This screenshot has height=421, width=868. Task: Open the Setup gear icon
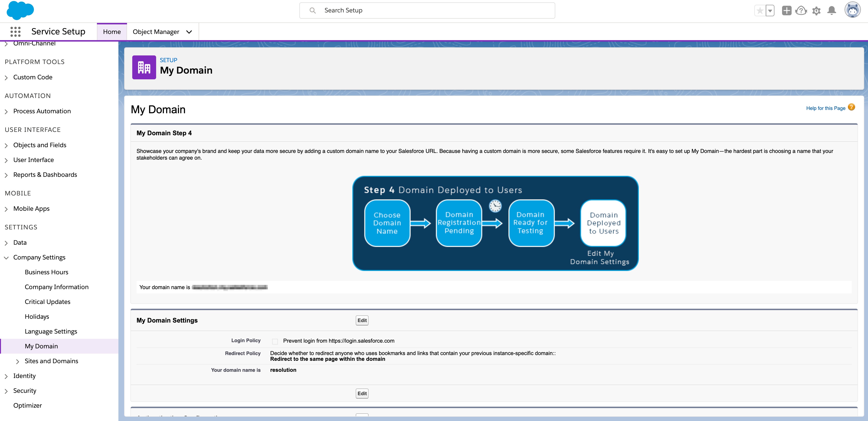(816, 11)
